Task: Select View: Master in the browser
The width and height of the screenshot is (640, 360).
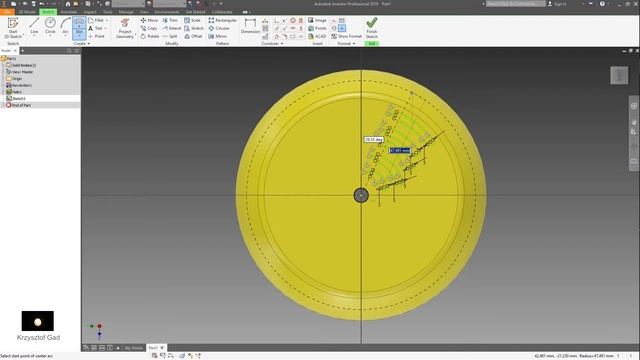Action: (20, 72)
